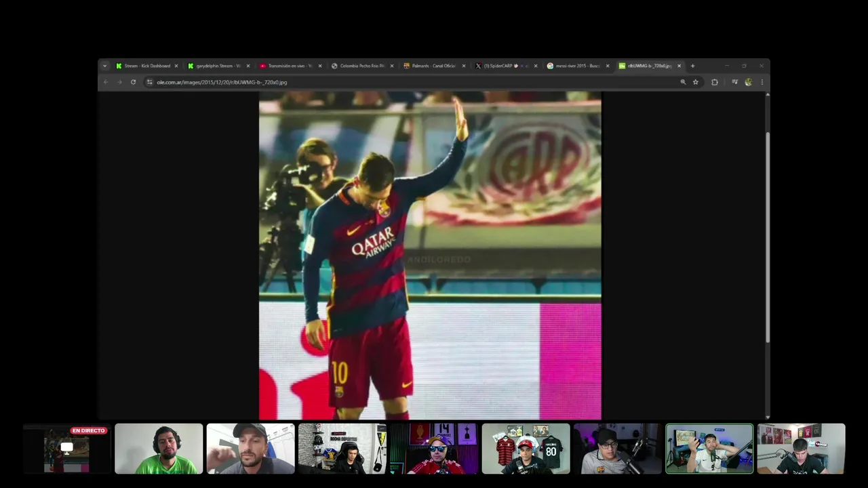Viewport: 868px width, 488px height.
Task: Switch to the garydelphin Stream tab
Action: pyautogui.click(x=218, y=66)
